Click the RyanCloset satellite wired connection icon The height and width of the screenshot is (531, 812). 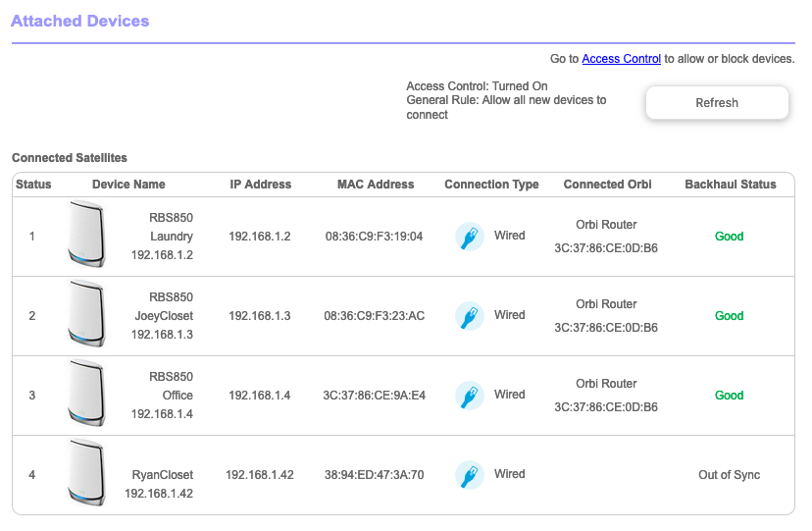click(470, 475)
